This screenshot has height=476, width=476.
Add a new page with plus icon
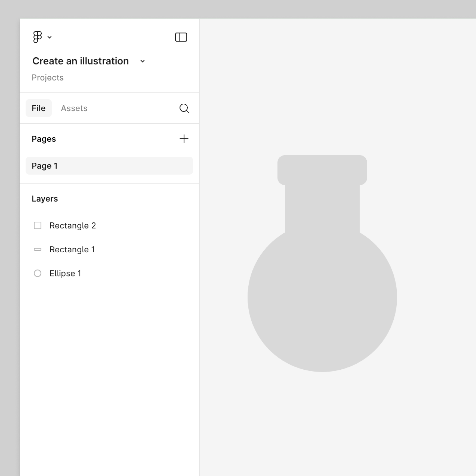[x=184, y=139]
